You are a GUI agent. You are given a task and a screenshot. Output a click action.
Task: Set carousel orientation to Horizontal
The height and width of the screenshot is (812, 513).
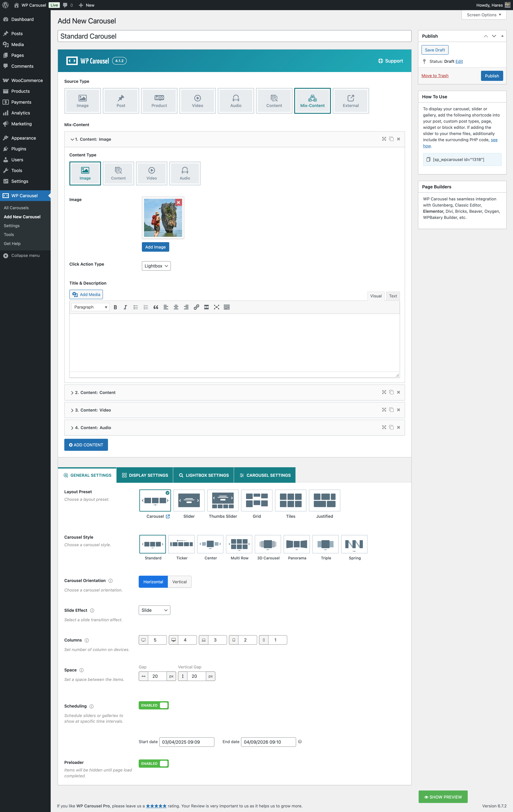[153, 582]
